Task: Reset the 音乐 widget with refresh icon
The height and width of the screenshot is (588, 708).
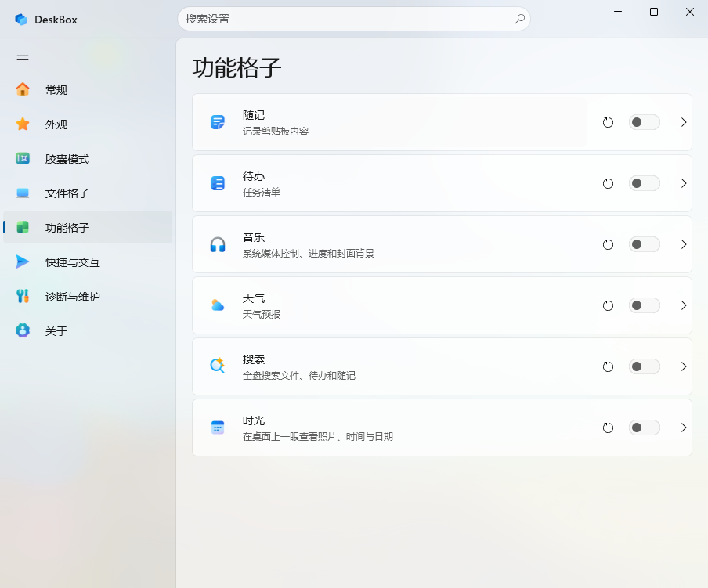Action: [x=609, y=244]
